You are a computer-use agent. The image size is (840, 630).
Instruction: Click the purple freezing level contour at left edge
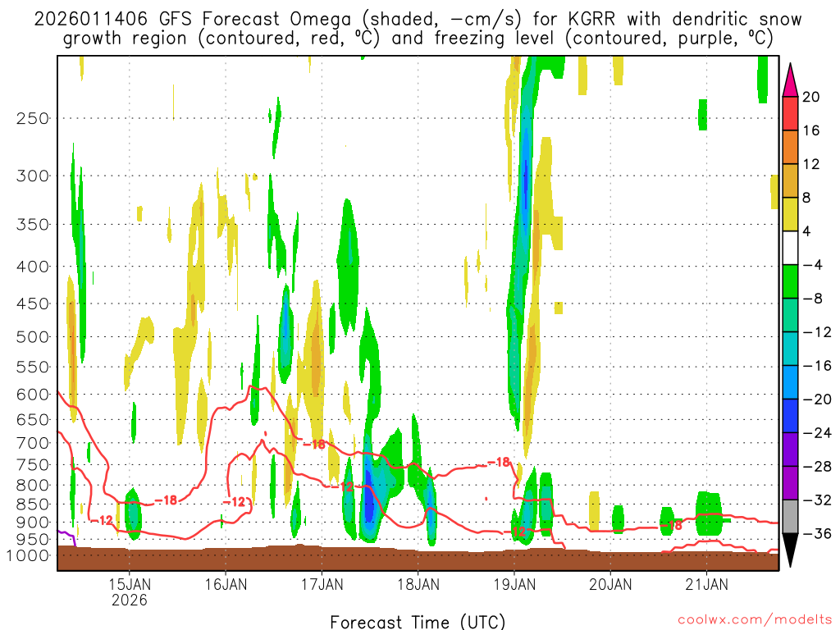click(x=67, y=535)
